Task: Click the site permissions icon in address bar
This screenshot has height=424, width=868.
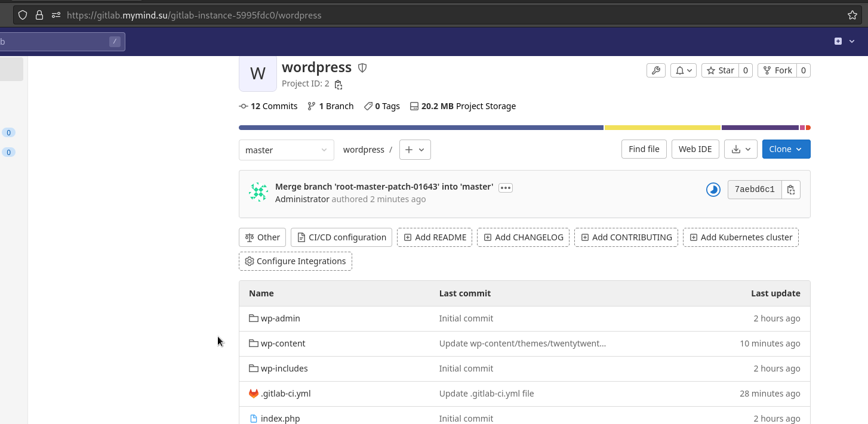Action: (x=56, y=15)
